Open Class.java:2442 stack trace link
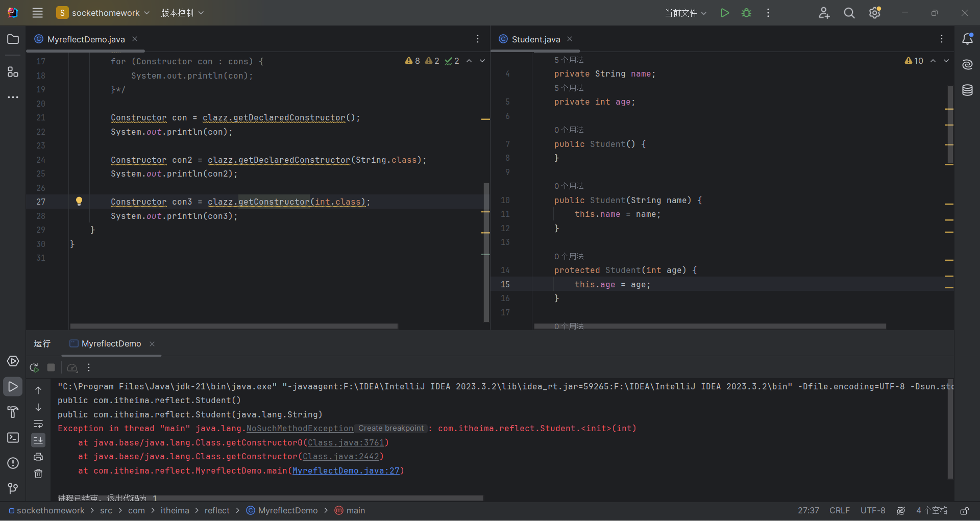 pyautogui.click(x=340, y=457)
